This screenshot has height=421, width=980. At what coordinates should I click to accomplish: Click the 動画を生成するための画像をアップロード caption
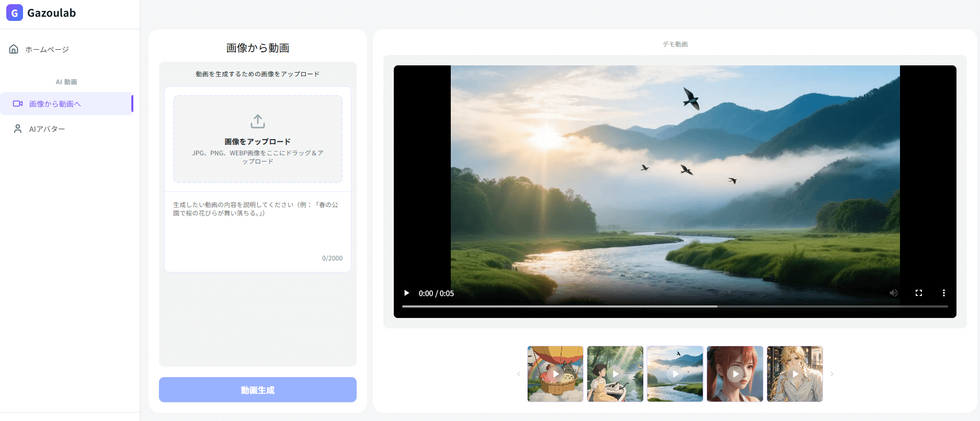pos(258,74)
